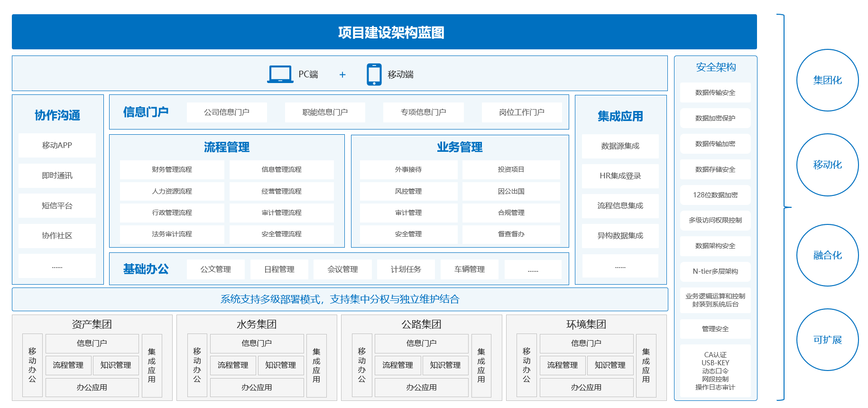This screenshot has width=868, height=408.
Task: Click the 短信平台 box
Action: [x=57, y=205]
